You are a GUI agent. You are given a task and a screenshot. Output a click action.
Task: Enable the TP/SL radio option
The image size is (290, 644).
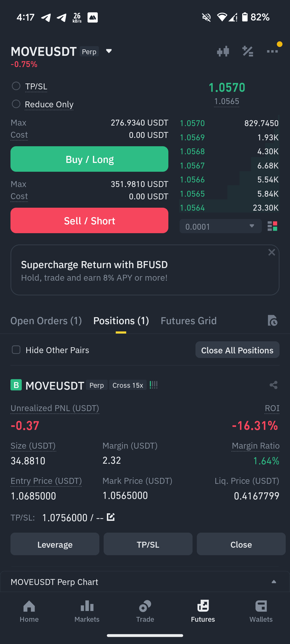(x=16, y=86)
